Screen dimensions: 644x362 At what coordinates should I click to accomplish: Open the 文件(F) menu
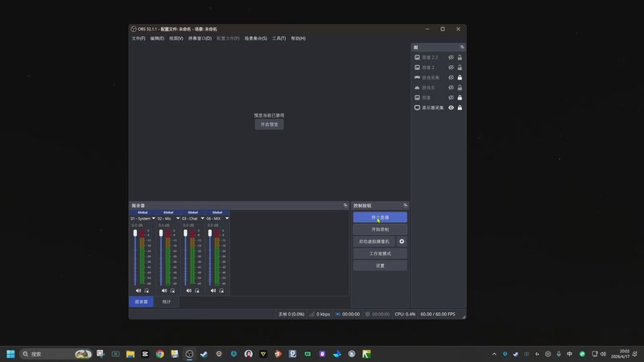coord(138,38)
